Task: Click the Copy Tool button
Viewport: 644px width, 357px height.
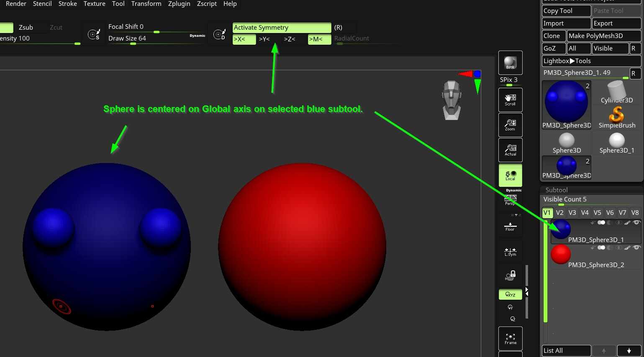Action: tap(567, 11)
